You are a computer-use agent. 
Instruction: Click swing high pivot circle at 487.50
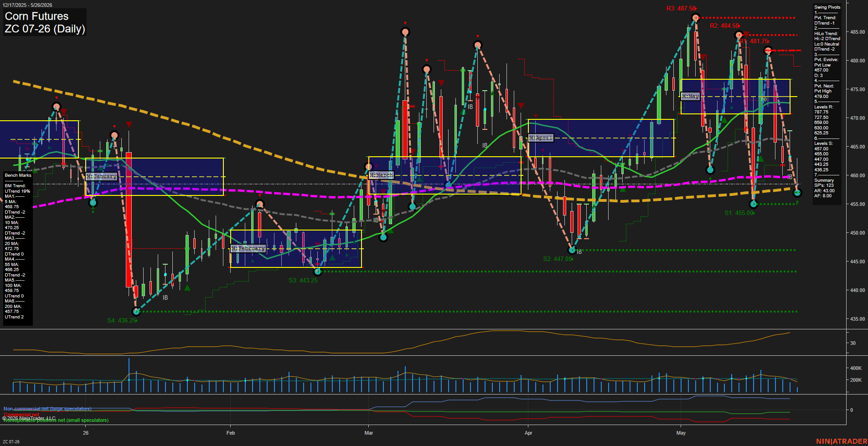point(695,18)
